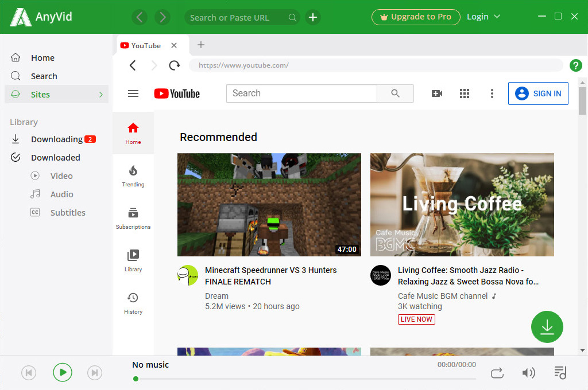Close the YouTube browser tab
588x390 pixels.
pyautogui.click(x=174, y=45)
